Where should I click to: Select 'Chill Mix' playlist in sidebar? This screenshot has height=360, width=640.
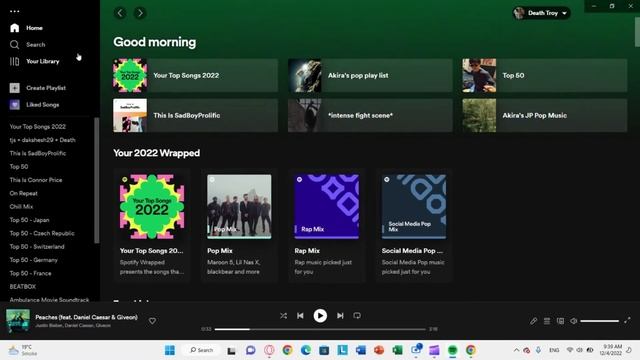tap(21, 207)
